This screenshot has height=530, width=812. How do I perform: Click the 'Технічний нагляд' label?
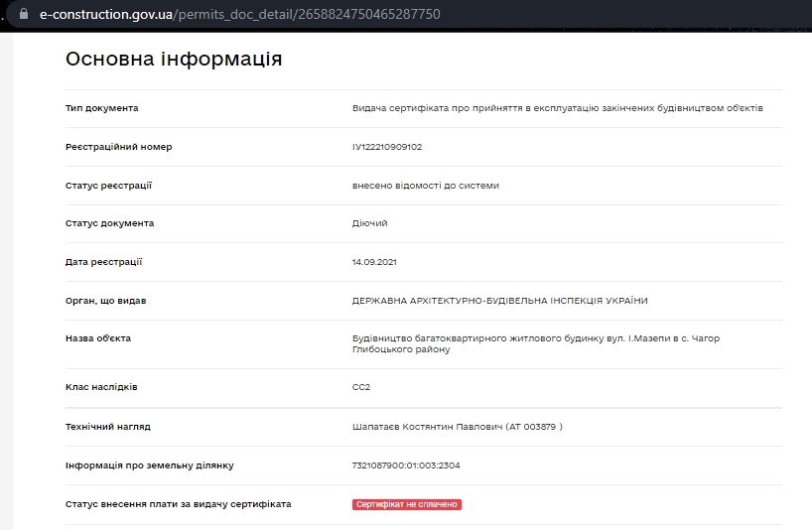[108, 427]
